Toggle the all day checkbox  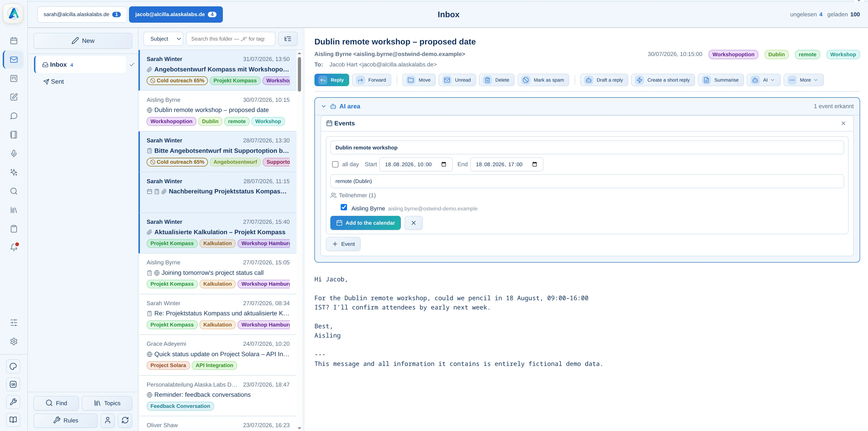click(335, 164)
